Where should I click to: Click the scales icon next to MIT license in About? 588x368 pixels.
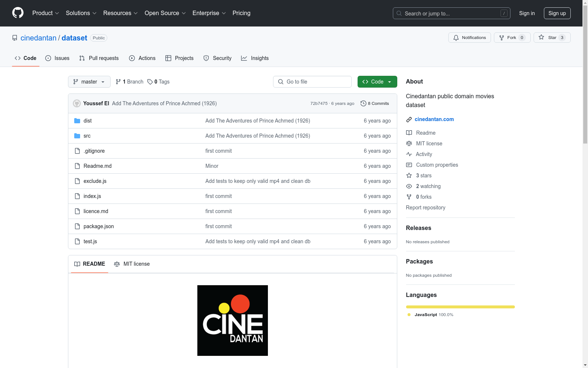(409, 144)
